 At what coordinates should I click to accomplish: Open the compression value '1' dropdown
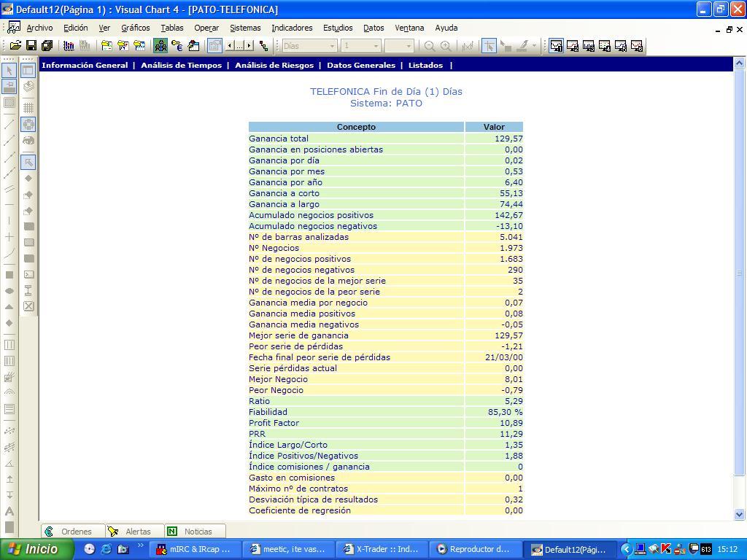click(x=376, y=46)
